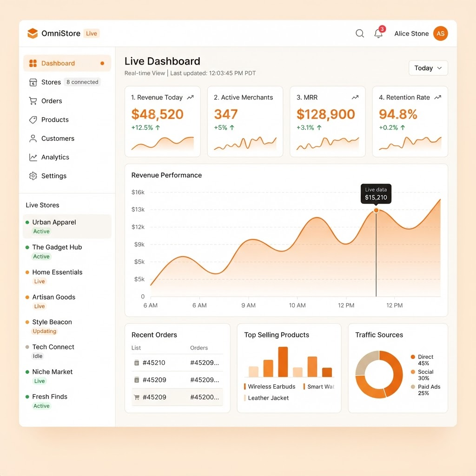The image size is (476, 476).
Task: Click the AS profile avatar
Action: [x=441, y=33]
